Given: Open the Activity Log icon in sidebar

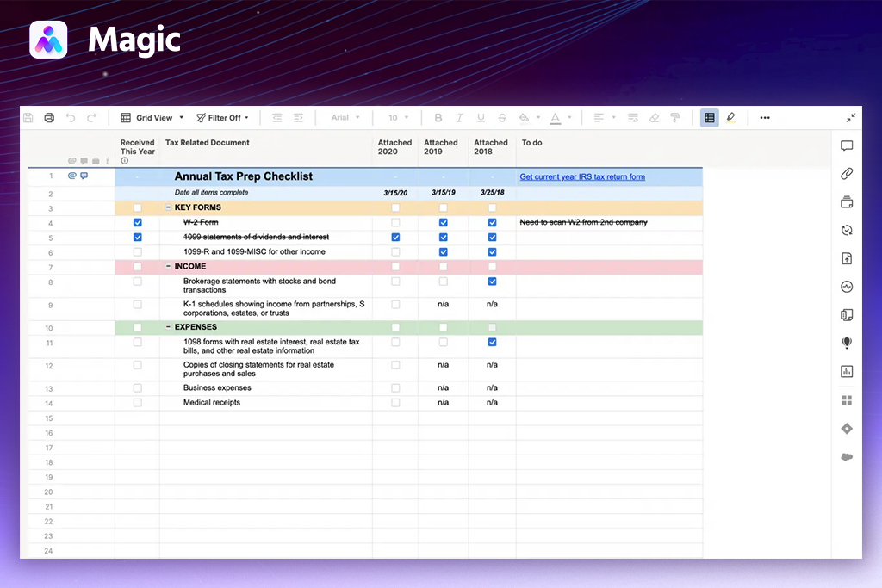Looking at the screenshot, I should [x=847, y=287].
